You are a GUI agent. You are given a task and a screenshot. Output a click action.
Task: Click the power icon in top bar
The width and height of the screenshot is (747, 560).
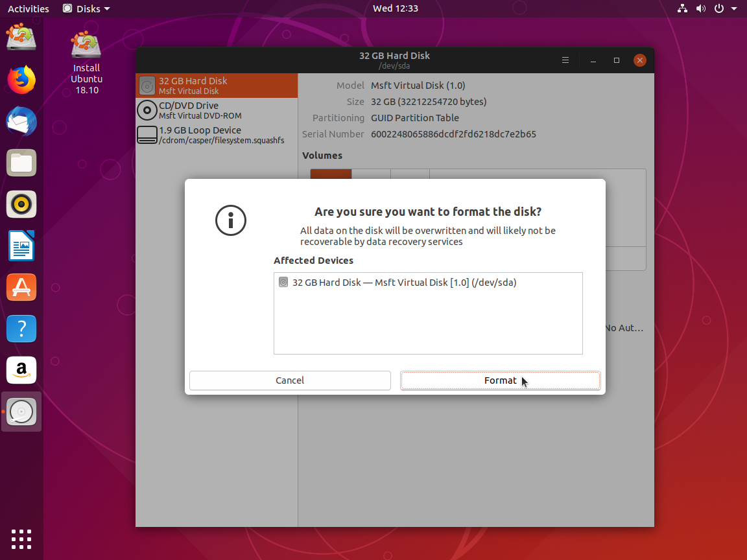tap(719, 8)
